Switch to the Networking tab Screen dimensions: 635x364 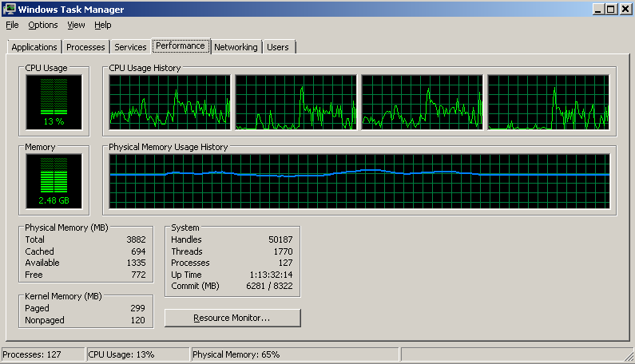pos(236,47)
